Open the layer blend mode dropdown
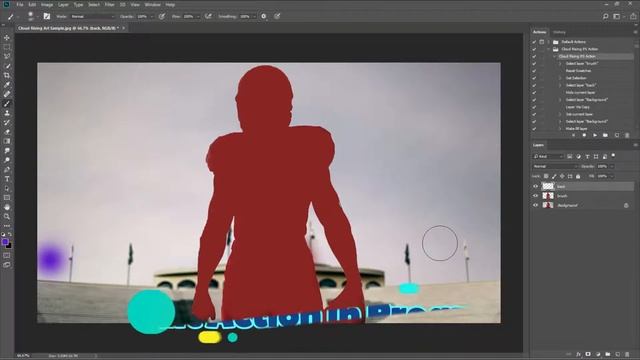640x360 pixels. [x=555, y=167]
